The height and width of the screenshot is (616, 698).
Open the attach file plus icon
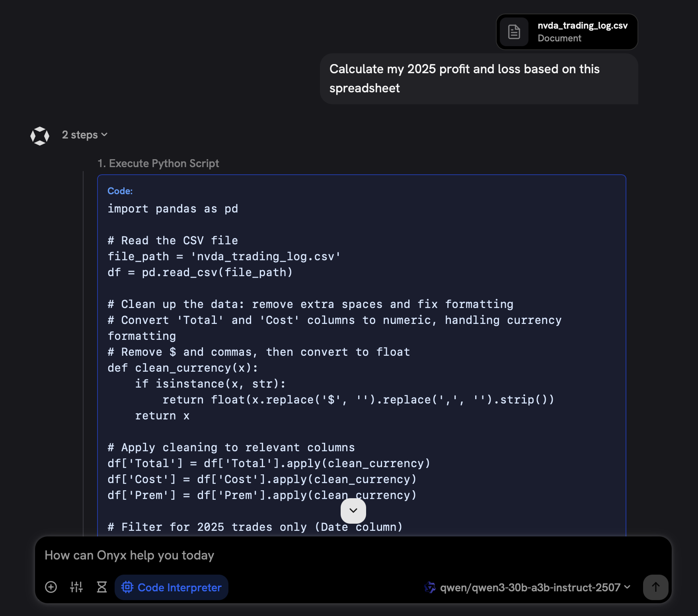point(51,587)
